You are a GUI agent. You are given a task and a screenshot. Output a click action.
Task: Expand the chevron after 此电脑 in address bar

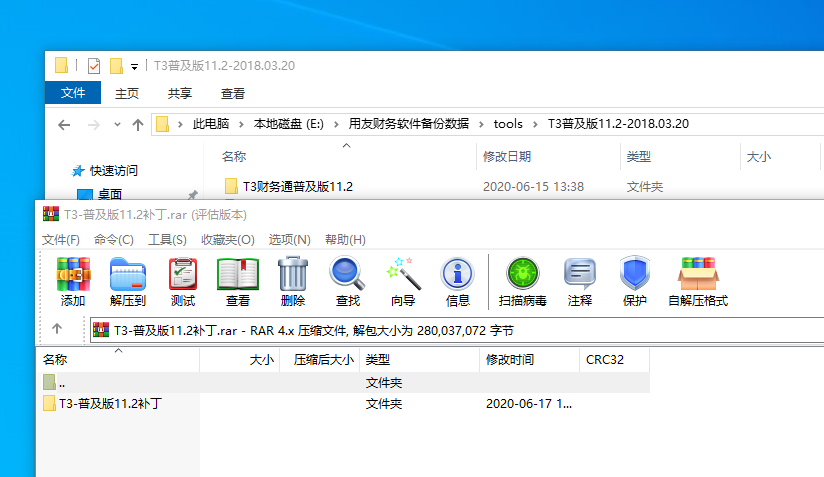241,124
